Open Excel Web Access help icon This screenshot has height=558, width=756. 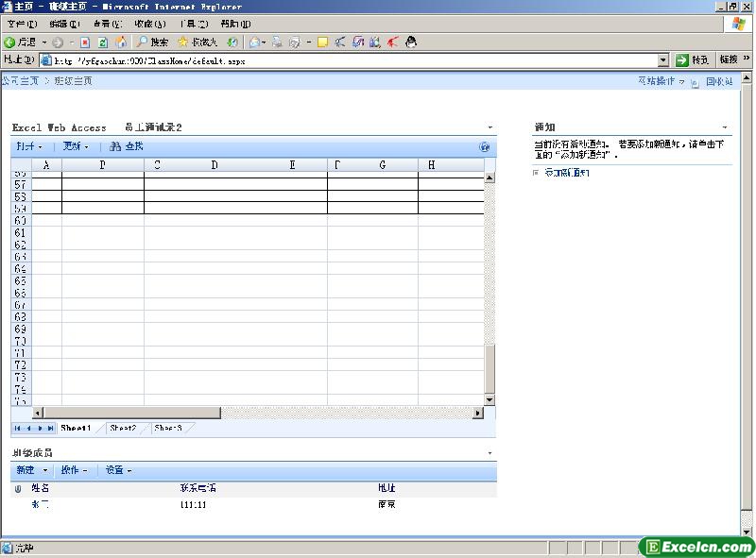point(485,147)
